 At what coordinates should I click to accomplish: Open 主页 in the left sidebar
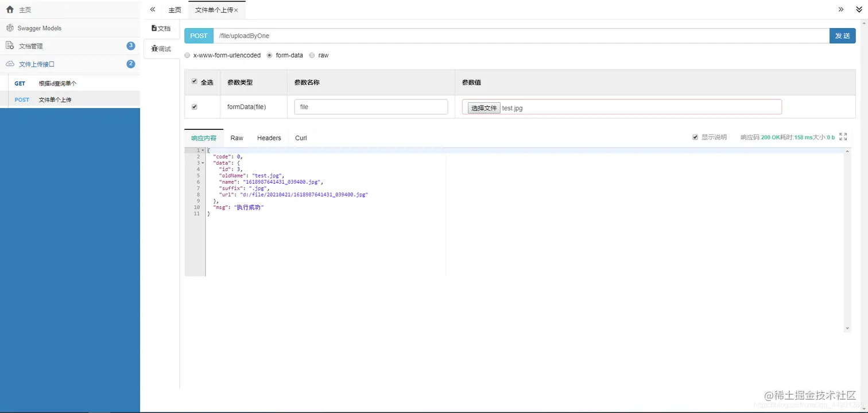pyautogui.click(x=70, y=10)
